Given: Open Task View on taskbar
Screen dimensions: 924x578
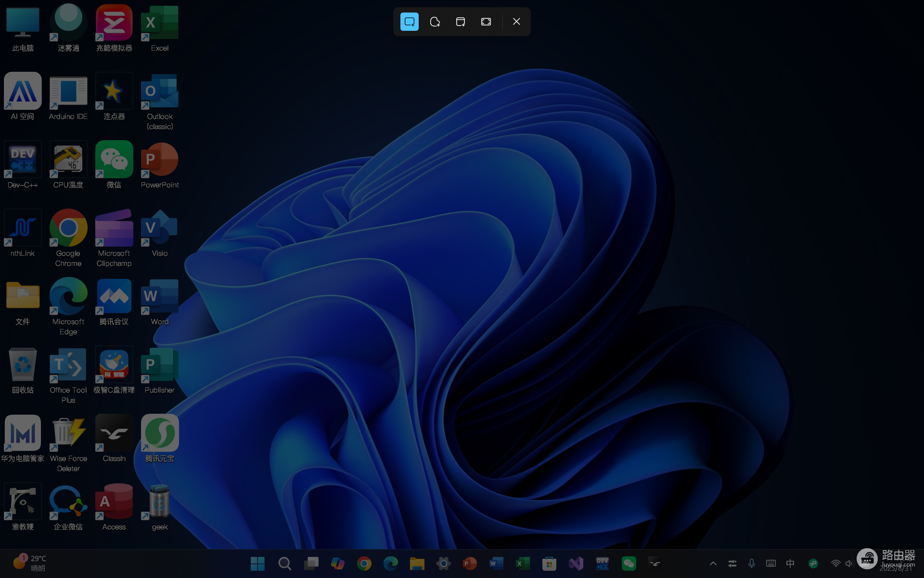Looking at the screenshot, I should pos(311,563).
